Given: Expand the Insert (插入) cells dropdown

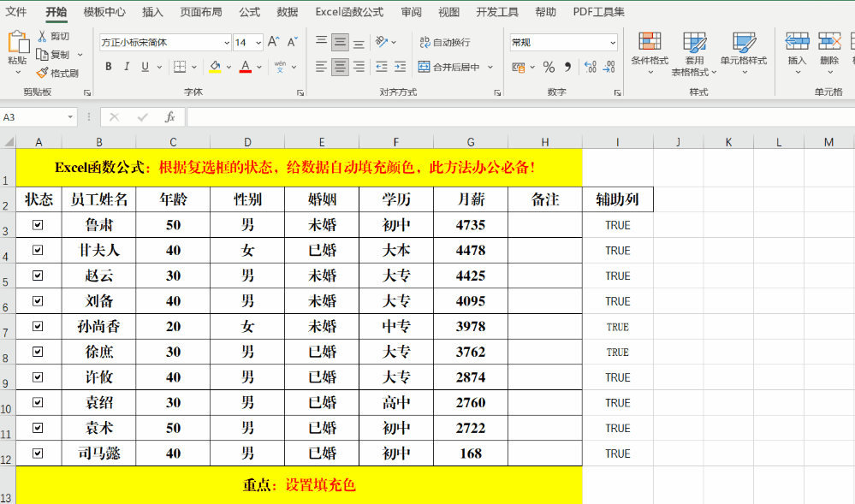Looking at the screenshot, I should [797, 72].
